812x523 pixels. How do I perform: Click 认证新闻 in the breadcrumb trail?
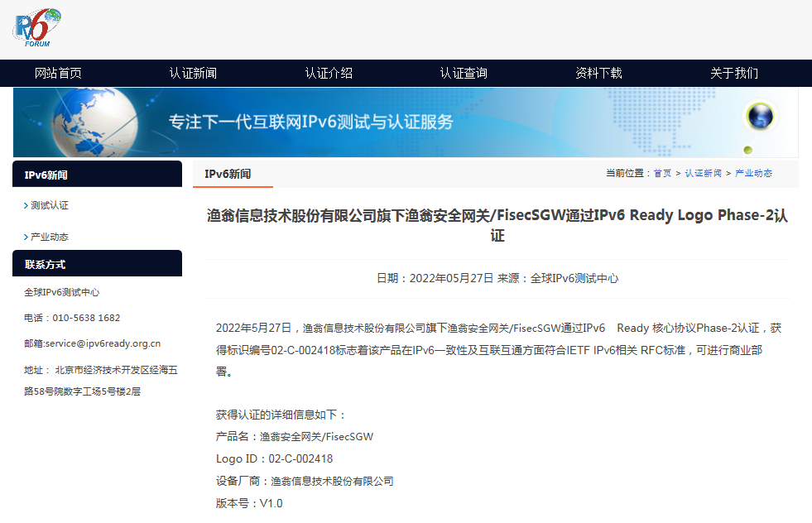click(x=703, y=173)
